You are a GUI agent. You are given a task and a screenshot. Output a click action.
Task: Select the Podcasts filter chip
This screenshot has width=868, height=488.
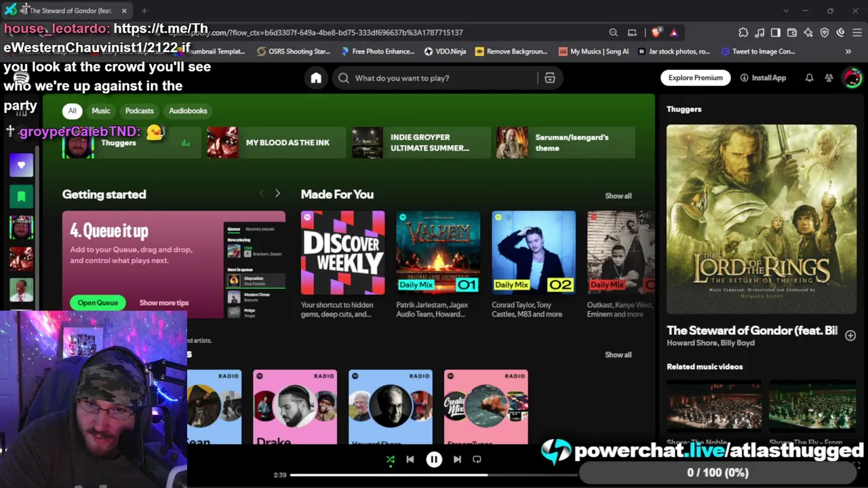(x=140, y=110)
